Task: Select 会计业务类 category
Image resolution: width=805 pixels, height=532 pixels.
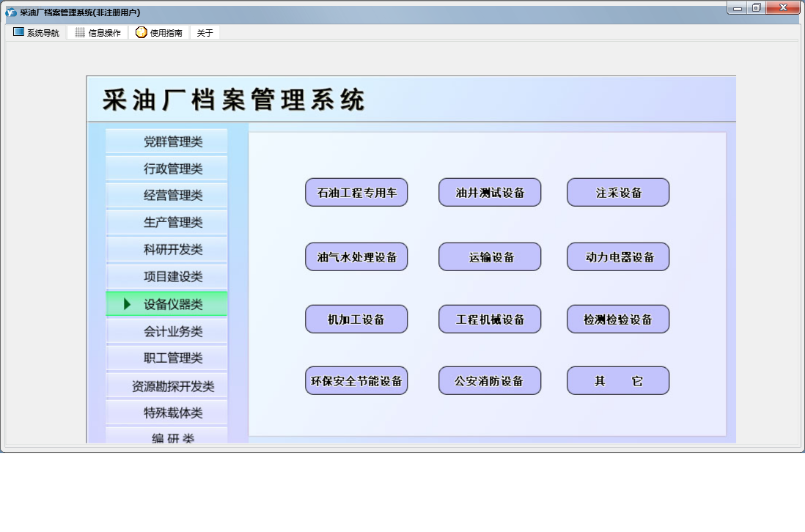Action: click(x=166, y=331)
